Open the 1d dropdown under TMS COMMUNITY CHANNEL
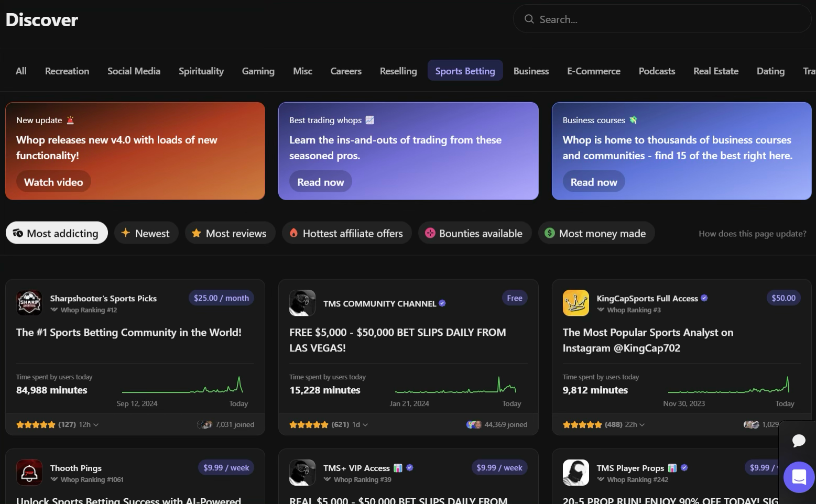The width and height of the screenshot is (816, 504). 359,424
